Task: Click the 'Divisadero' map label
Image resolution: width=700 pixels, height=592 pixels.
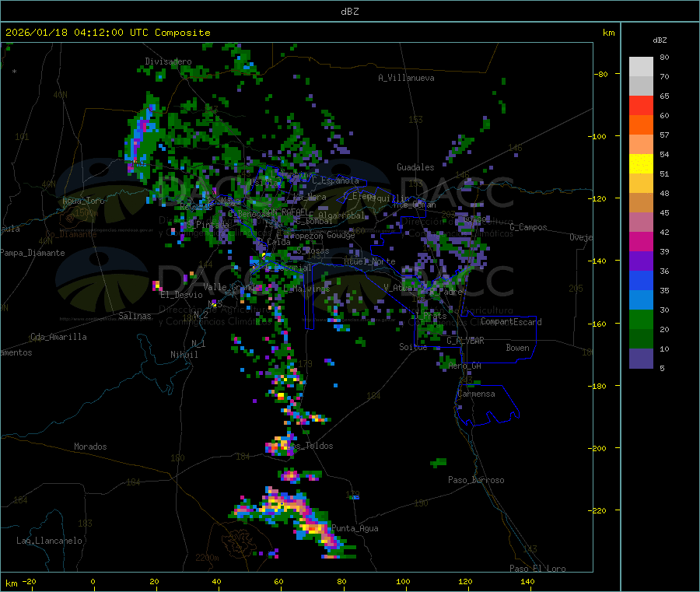Action: 168,61
